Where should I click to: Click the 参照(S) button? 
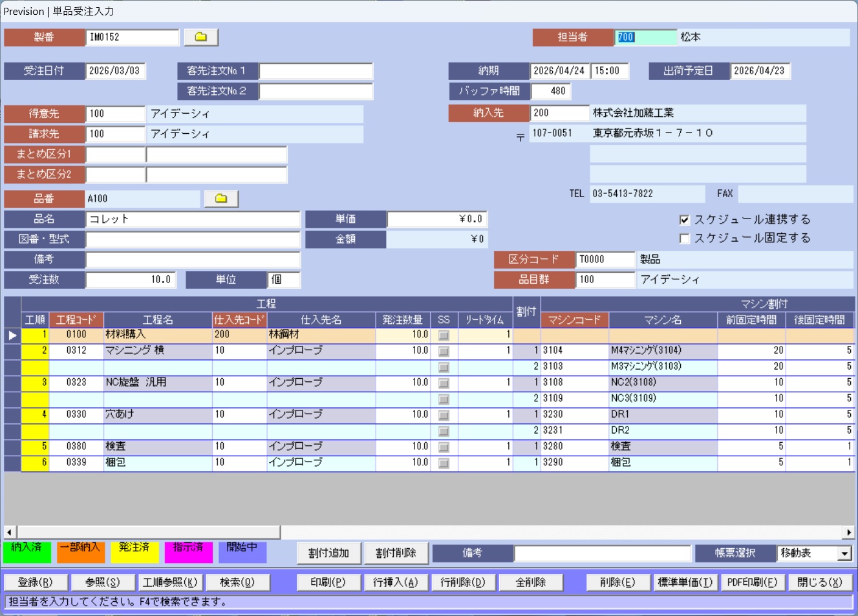(x=103, y=582)
